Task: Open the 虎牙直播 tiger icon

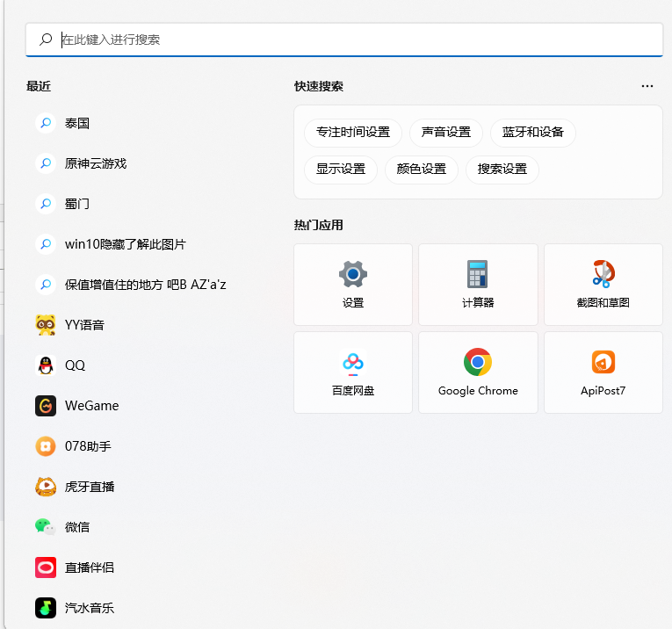Action: point(46,487)
